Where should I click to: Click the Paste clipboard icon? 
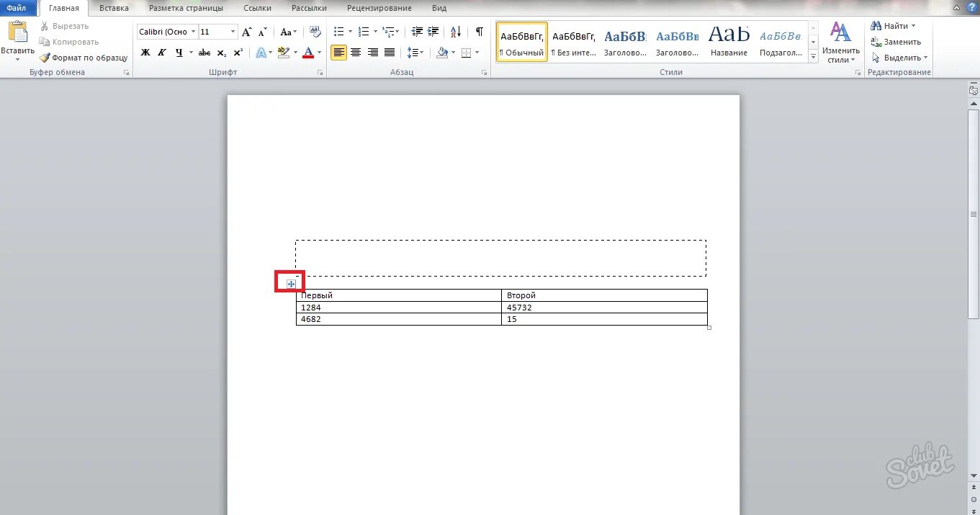pyautogui.click(x=17, y=32)
